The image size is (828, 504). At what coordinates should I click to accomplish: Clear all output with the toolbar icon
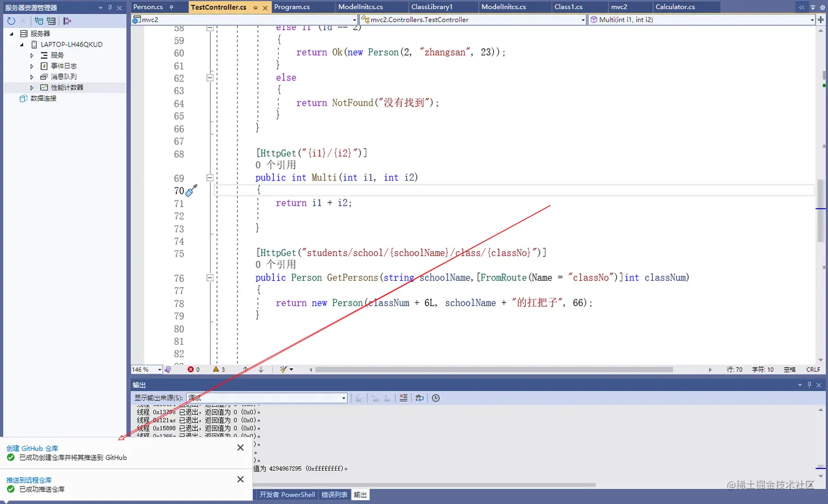[404, 398]
